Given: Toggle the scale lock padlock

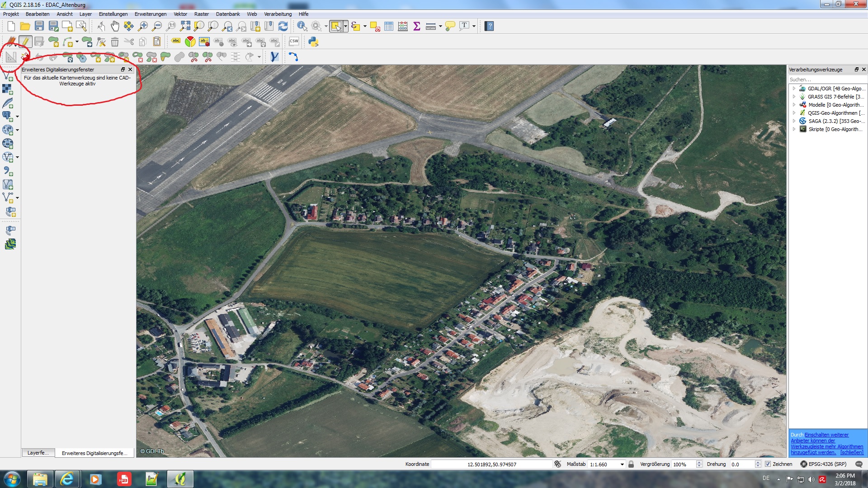Looking at the screenshot, I should tap(631, 464).
